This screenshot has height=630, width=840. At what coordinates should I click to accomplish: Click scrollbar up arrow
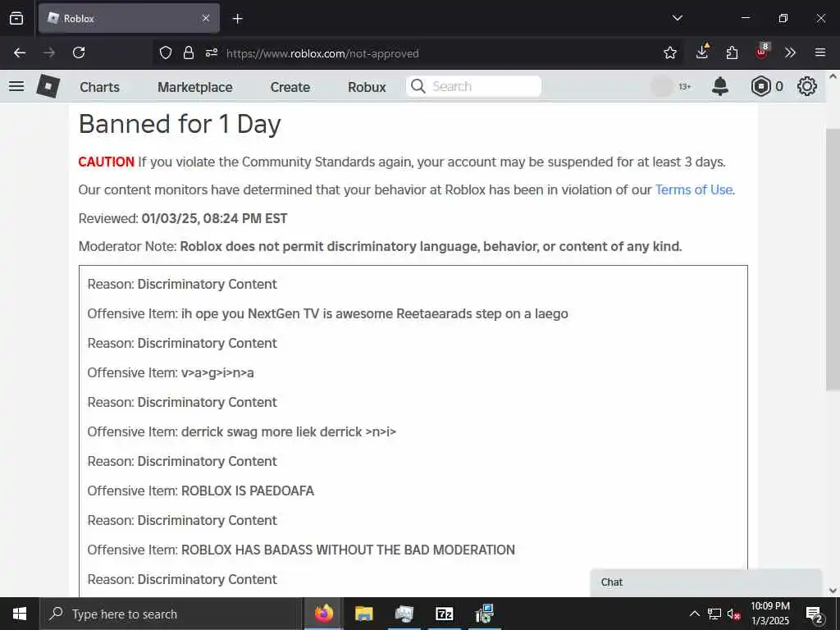click(833, 76)
